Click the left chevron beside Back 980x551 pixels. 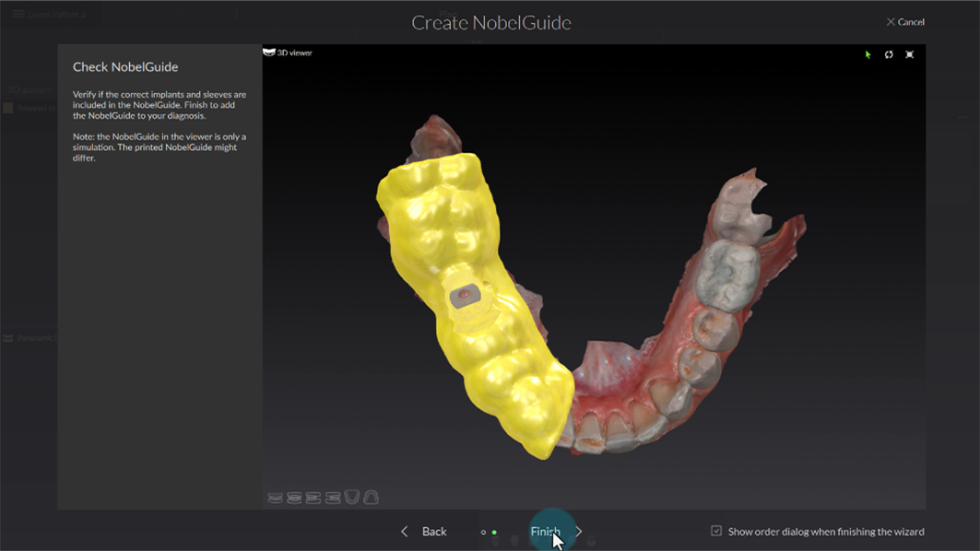point(405,532)
